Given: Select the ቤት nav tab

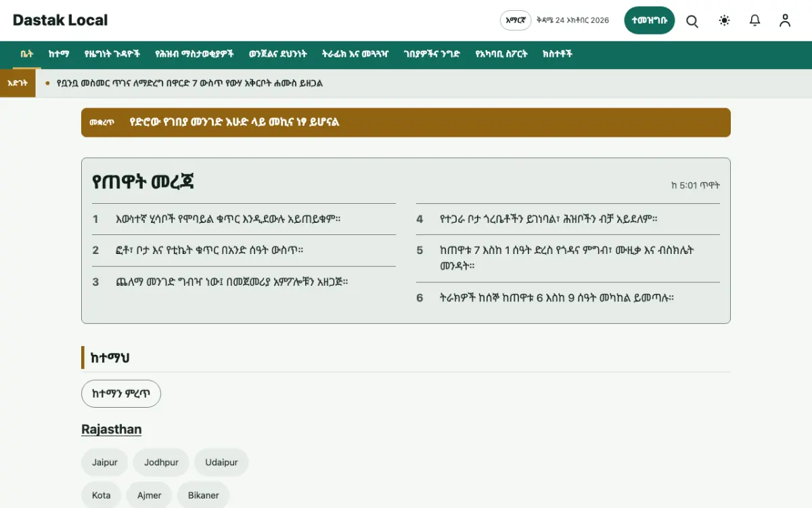Looking at the screenshot, I should click(27, 54).
